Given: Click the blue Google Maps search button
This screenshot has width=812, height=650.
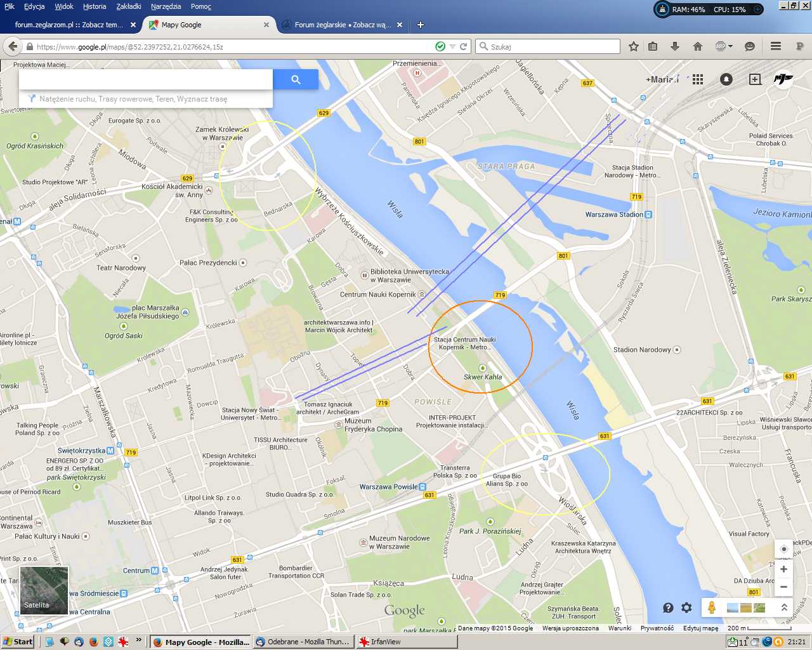Looking at the screenshot, I should (296, 79).
